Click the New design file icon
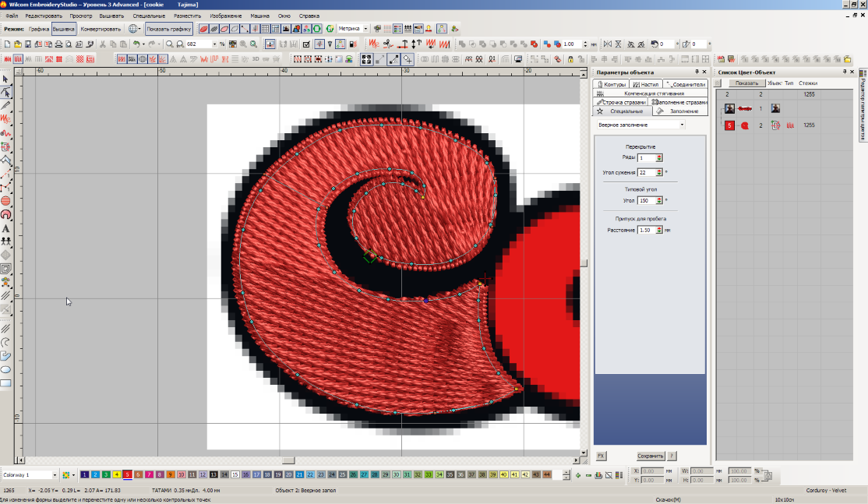The image size is (868, 504). [x=7, y=44]
